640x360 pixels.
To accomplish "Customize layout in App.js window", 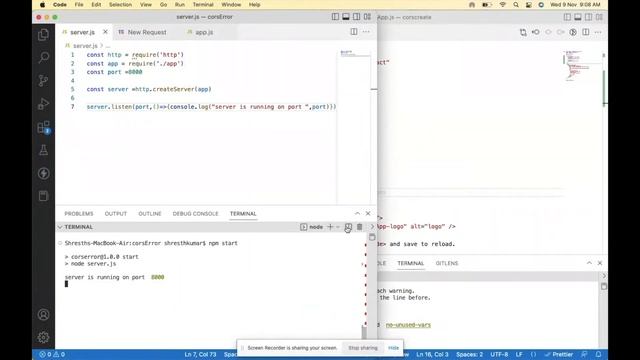I will (599, 17).
